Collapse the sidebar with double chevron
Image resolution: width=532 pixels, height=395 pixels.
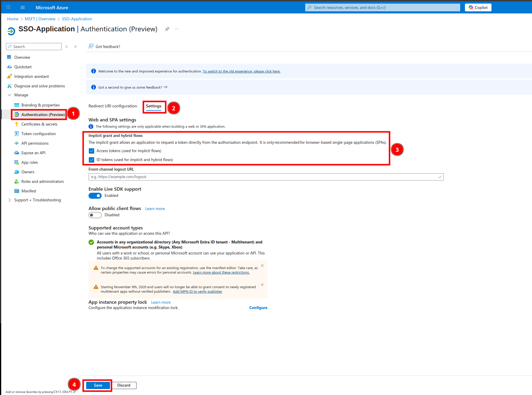pos(75,47)
